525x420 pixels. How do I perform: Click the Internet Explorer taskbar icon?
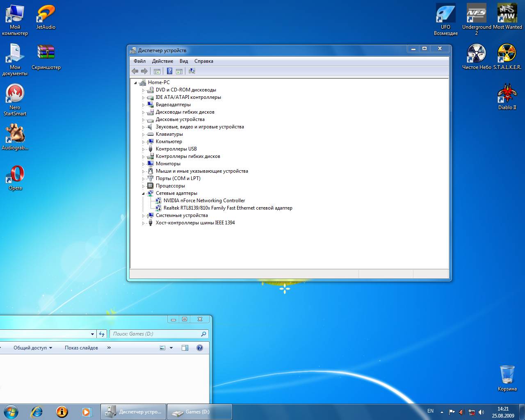click(37, 411)
